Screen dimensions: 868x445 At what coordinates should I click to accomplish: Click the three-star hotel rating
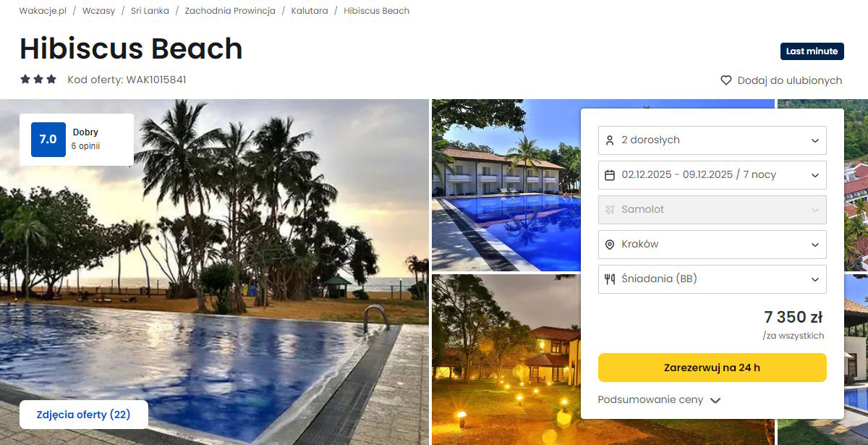tap(38, 80)
